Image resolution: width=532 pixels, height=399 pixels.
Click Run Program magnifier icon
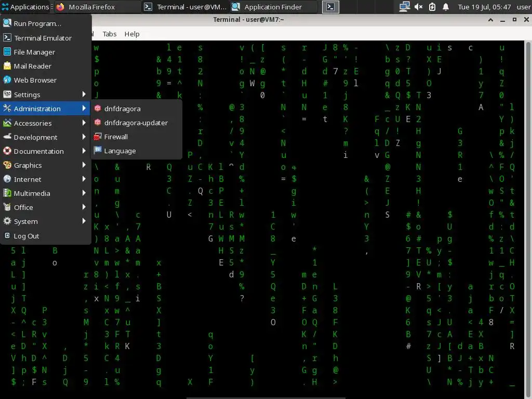click(x=7, y=23)
